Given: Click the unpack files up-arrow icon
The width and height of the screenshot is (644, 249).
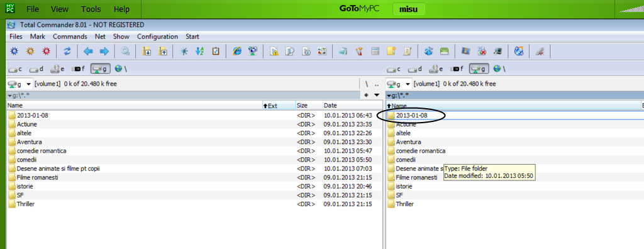Looking at the screenshot, I should pyautogui.click(x=163, y=52).
